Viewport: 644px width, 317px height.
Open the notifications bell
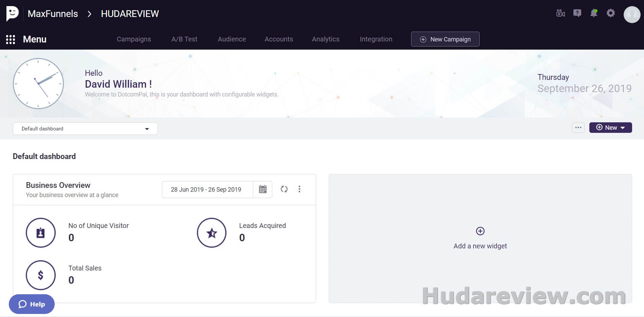pyautogui.click(x=594, y=13)
